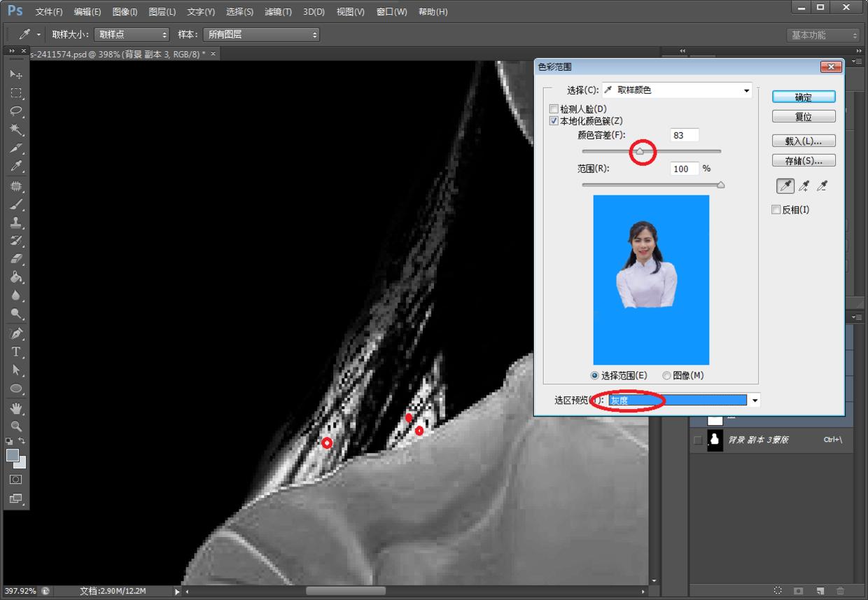Select the Hand tool
868x600 pixels.
16,407
